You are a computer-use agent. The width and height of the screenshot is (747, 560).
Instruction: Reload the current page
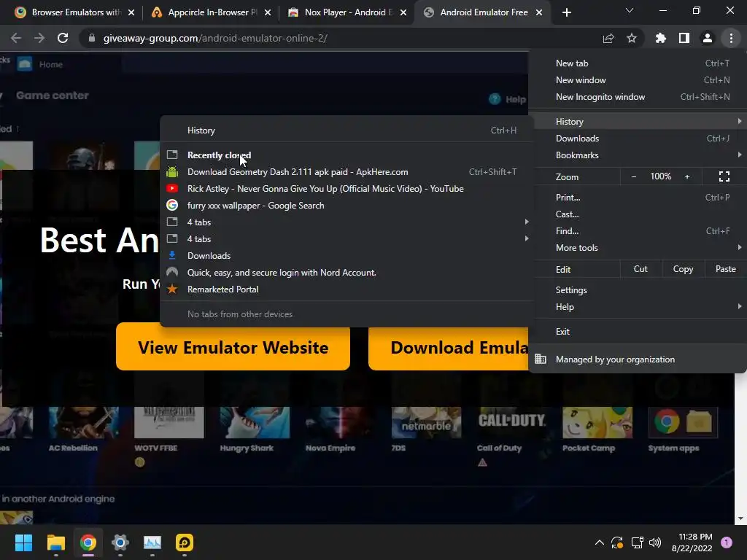pyautogui.click(x=63, y=38)
